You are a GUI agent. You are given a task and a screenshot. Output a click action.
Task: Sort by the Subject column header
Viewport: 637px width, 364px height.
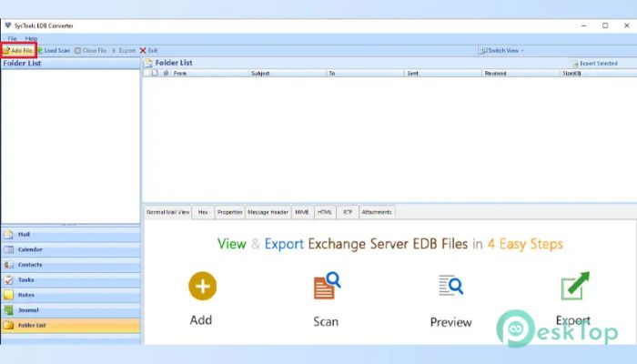[x=287, y=73]
